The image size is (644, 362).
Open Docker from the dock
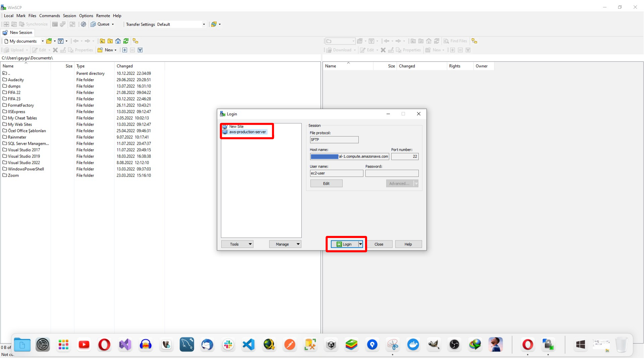point(413,345)
